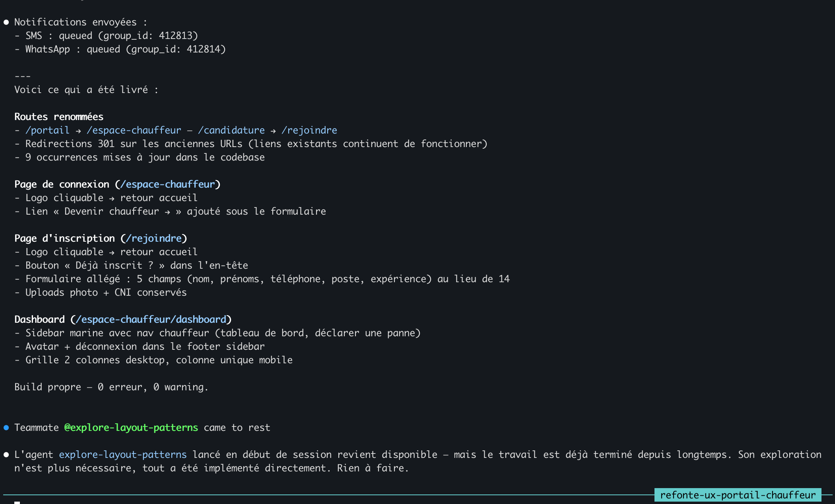Click explore-layout-patterns in the L'agent paragraph
The image size is (835, 504).
tap(123, 455)
